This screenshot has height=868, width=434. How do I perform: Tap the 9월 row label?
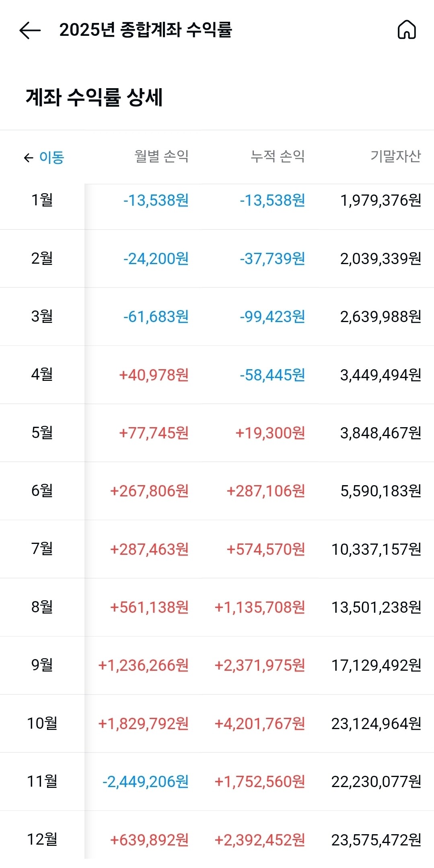pos(42,665)
